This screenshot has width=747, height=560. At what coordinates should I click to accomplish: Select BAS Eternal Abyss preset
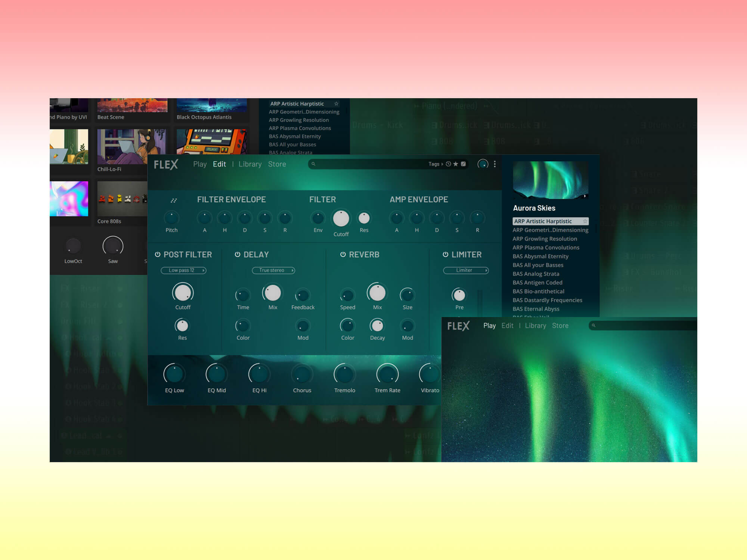click(x=536, y=309)
